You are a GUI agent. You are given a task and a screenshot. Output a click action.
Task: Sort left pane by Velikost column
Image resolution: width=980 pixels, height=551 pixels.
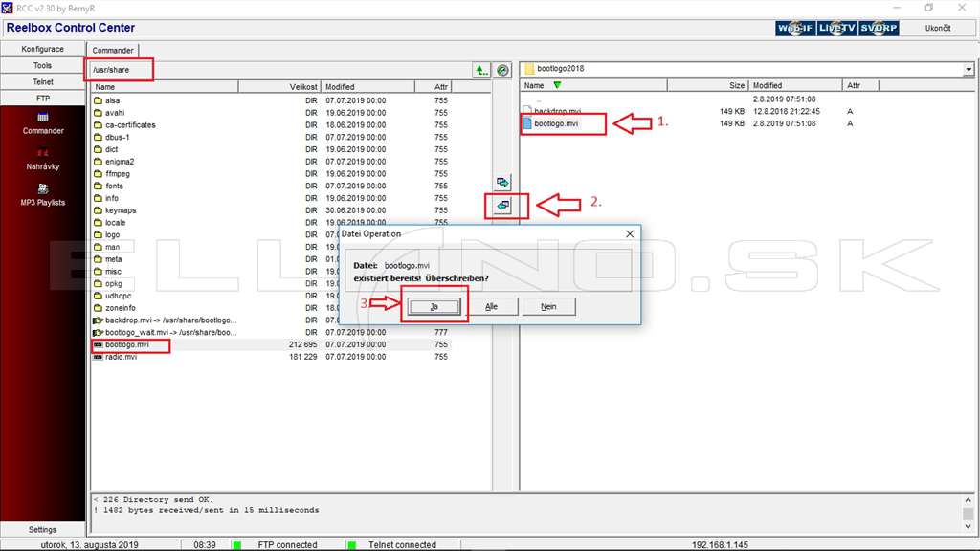(278, 87)
